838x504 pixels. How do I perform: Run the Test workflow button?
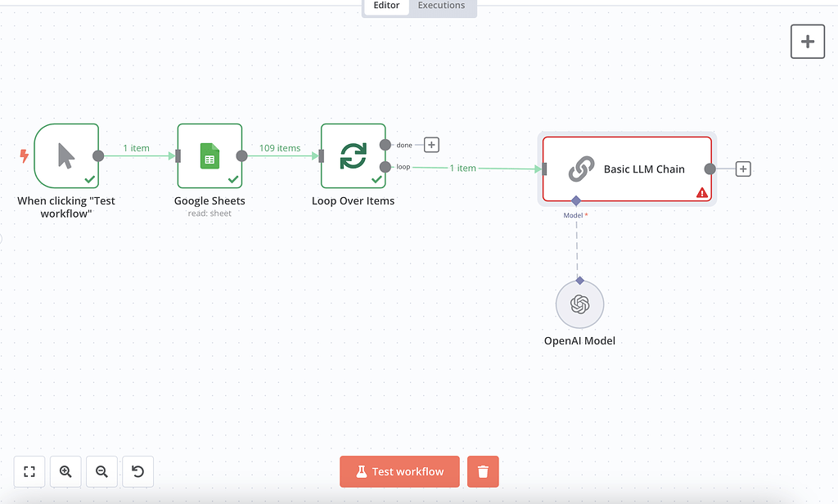pyautogui.click(x=399, y=471)
